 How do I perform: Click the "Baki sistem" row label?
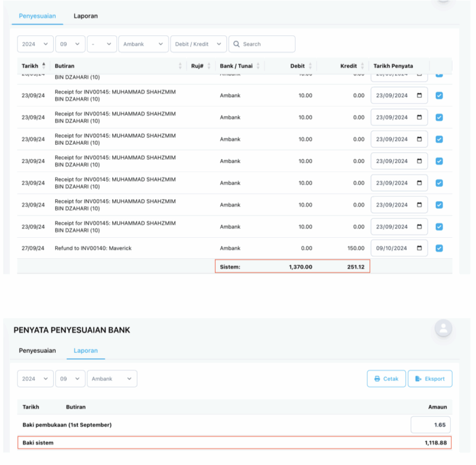[38, 443]
